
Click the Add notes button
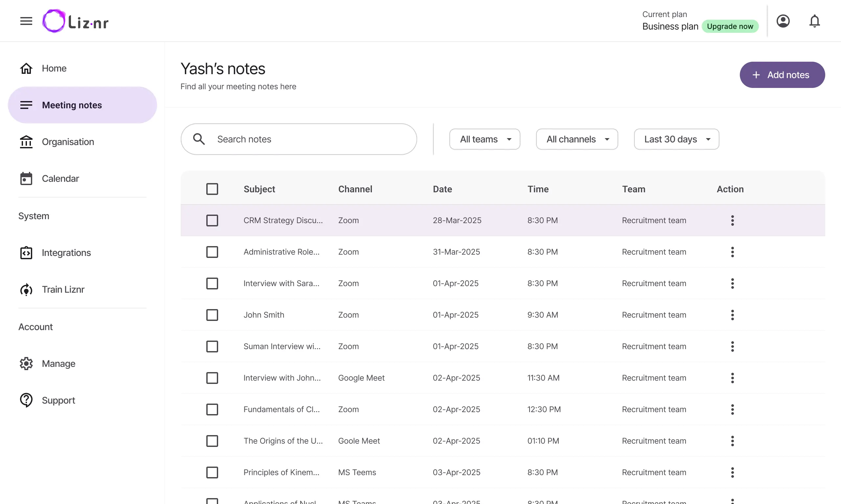click(782, 75)
